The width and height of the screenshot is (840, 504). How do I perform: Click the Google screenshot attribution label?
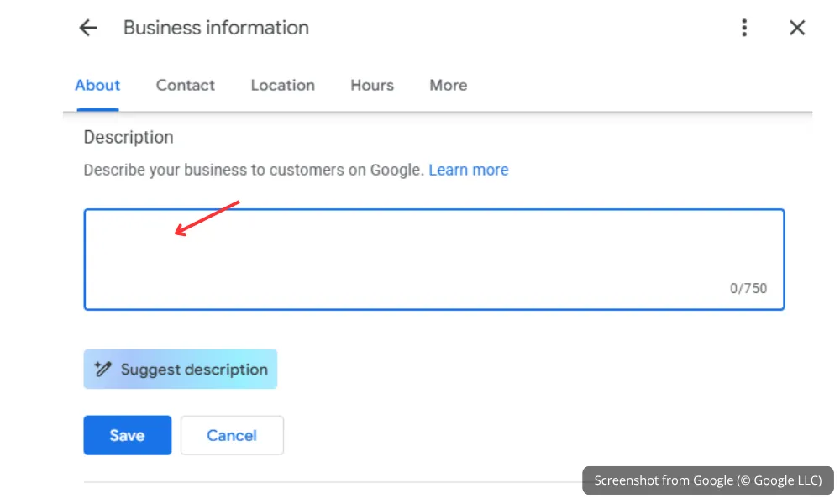tap(706, 480)
